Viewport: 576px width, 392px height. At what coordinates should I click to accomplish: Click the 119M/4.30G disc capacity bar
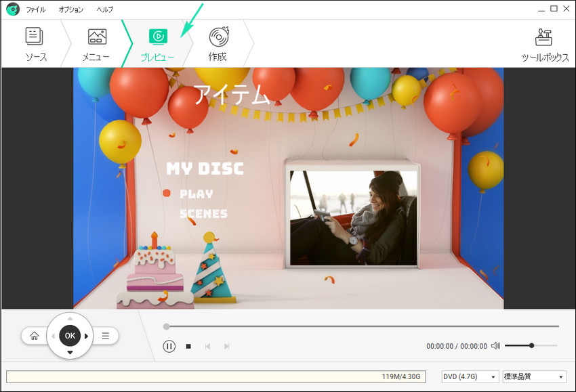click(216, 376)
